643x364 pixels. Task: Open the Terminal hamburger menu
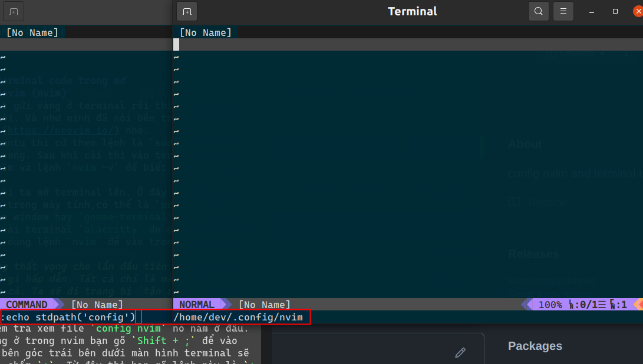click(563, 11)
